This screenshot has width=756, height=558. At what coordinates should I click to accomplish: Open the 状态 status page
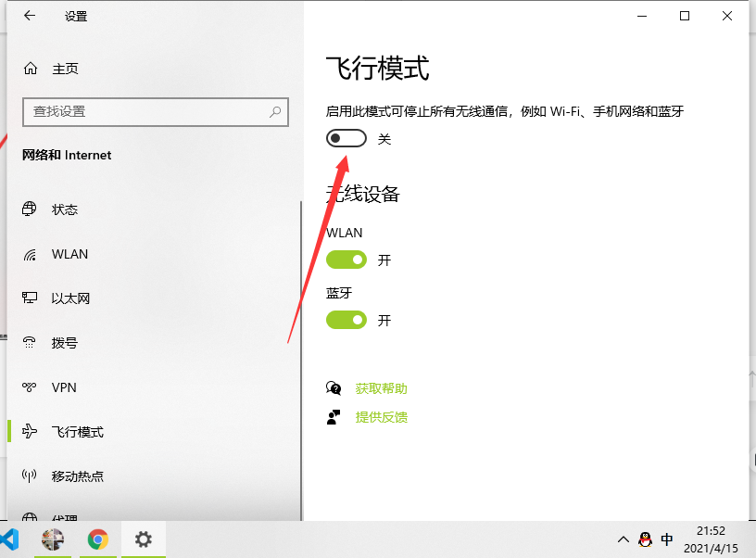pyautogui.click(x=64, y=209)
